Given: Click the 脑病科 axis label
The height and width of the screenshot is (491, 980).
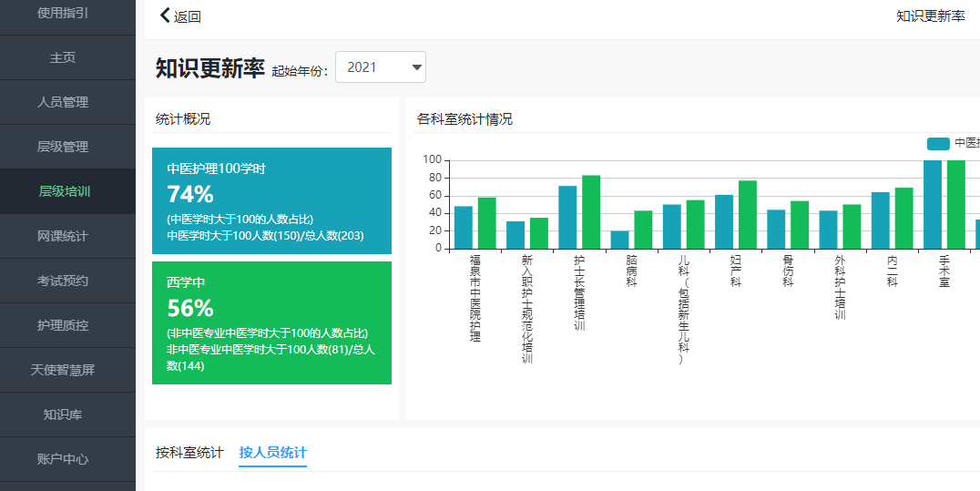Looking at the screenshot, I should point(631,271).
